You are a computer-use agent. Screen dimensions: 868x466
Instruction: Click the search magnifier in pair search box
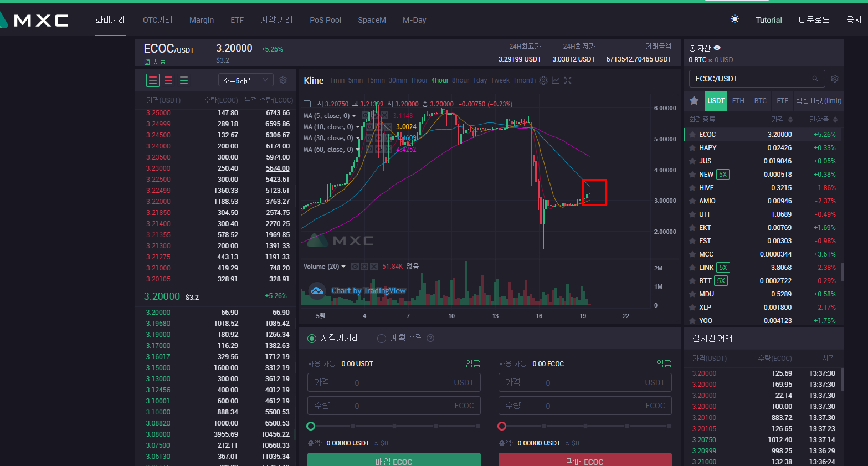pyautogui.click(x=815, y=79)
